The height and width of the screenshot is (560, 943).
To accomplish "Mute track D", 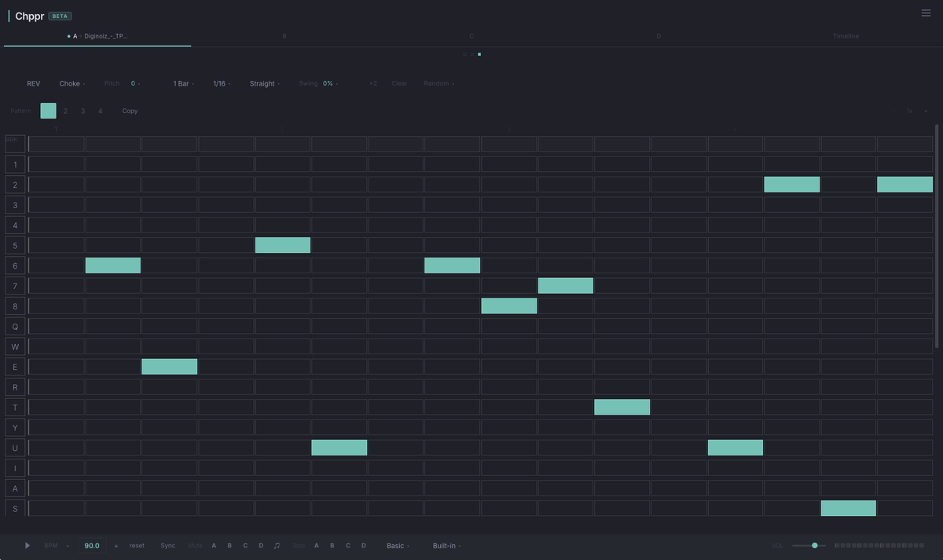I will point(261,545).
